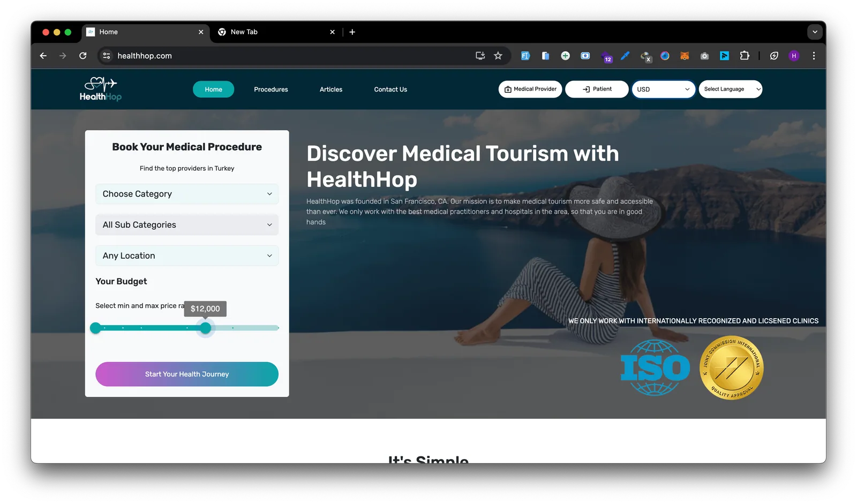Image resolution: width=857 pixels, height=504 pixels.
Task: Click Find the top providers in Turkey text
Action: [x=187, y=168]
